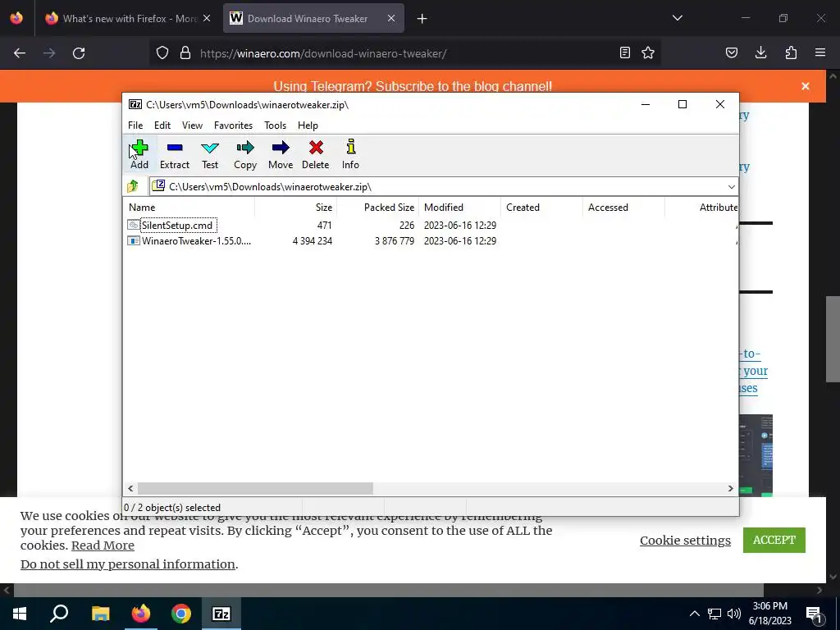The image size is (840, 630).
Task: Click the ACCEPT cookies button
Action: coord(774,540)
